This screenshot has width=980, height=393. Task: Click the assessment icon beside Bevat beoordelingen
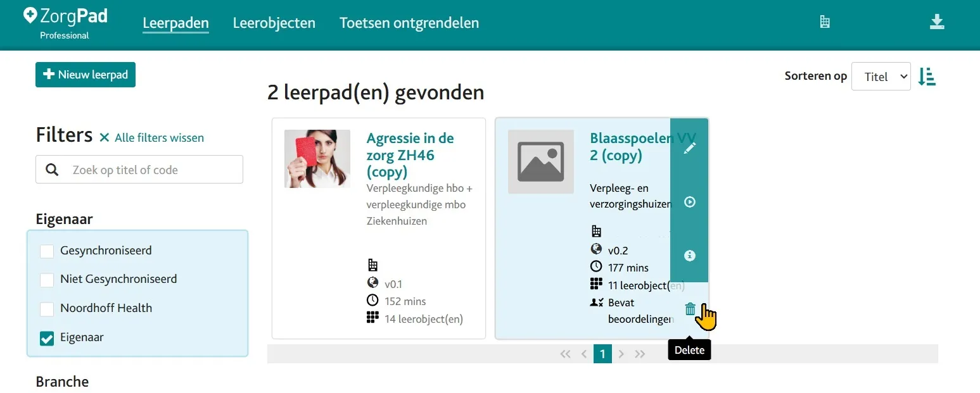[596, 302]
